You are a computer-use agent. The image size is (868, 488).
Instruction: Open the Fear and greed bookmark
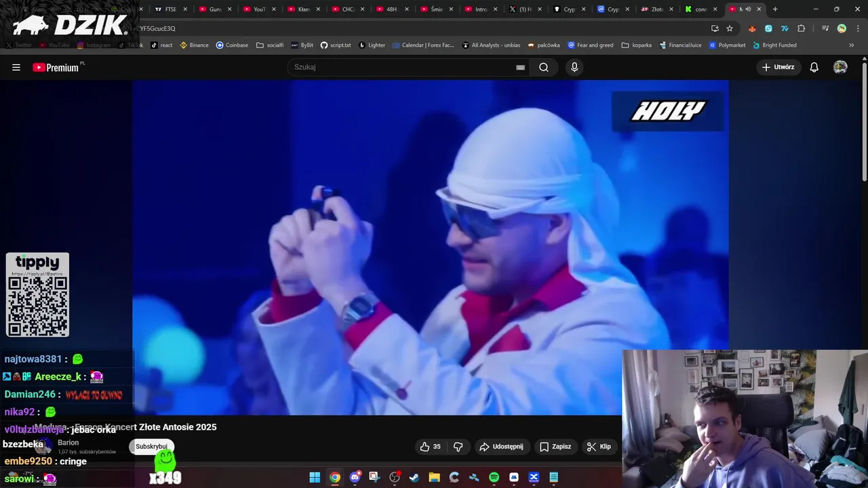tap(591, 45)
